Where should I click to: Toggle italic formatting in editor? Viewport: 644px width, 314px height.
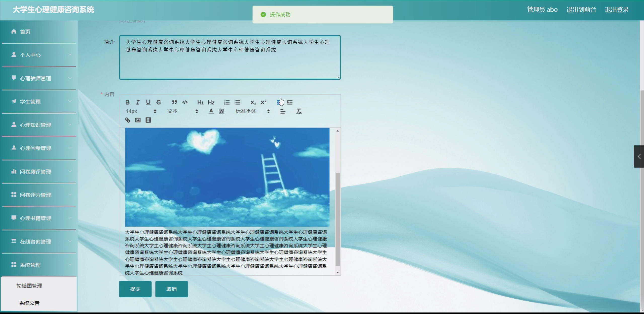[x=138, y=102]
